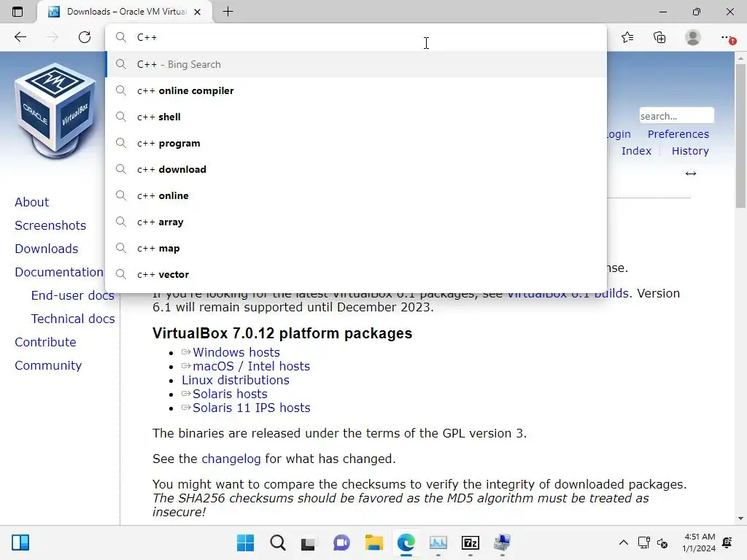Viewport: 747px width, 560px height.
Task: Open Contribute in the sidebar
Action: point(45,342)
